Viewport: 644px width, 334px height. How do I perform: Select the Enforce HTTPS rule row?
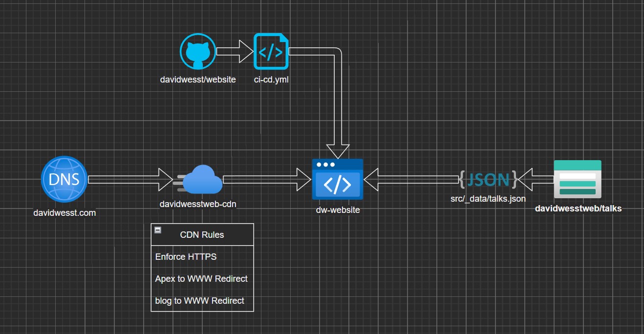coord(202,257)
